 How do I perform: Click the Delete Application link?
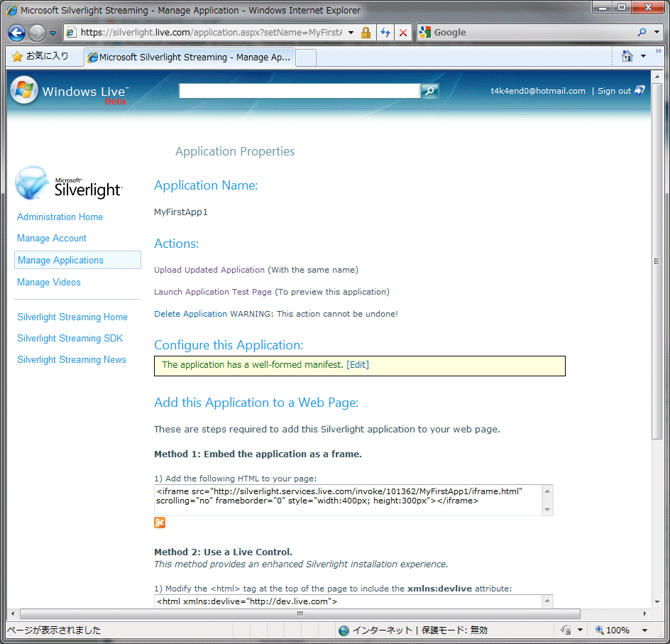[190, 314]
